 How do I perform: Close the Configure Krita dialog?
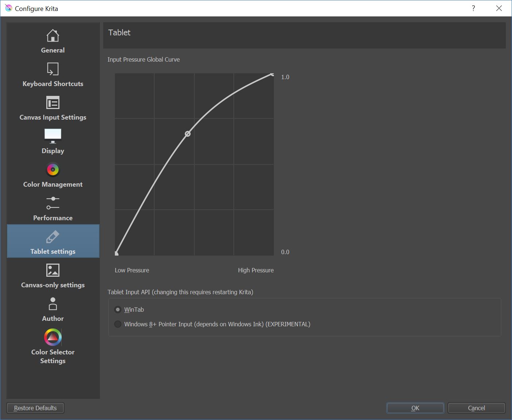coord(499,8)
